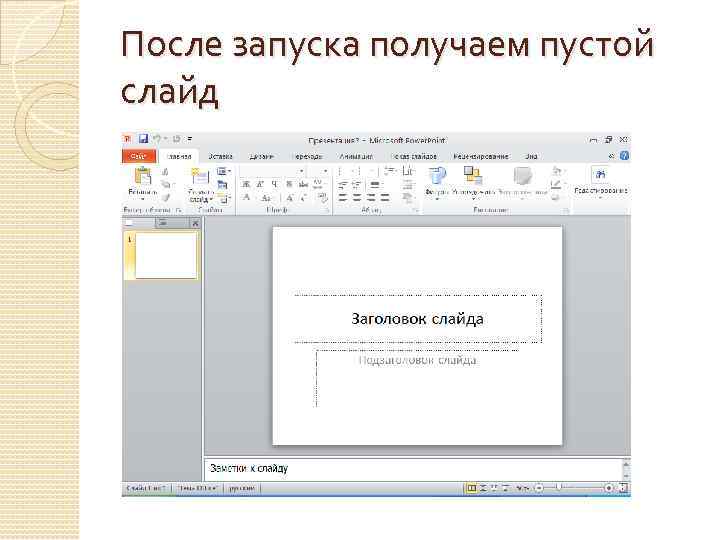720x540 pixels.
Task: Go to the Показ слайдов tab
Action: click(x=413, y=156)
